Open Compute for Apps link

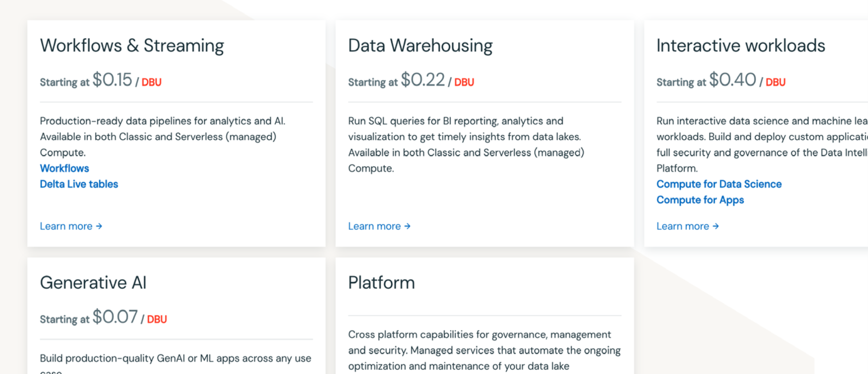tap(700, 200)
